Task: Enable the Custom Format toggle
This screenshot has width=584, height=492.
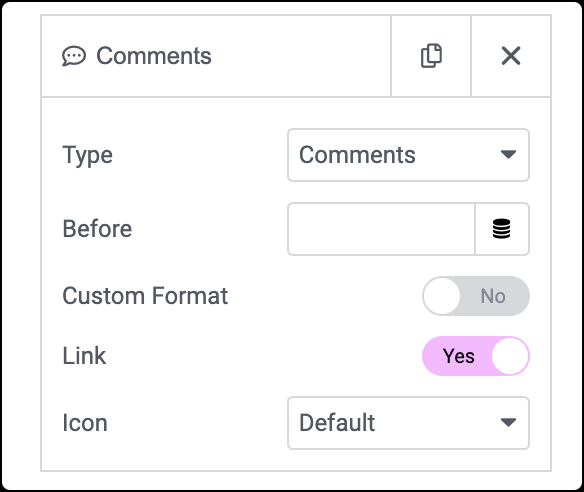Action: point(476,296)
